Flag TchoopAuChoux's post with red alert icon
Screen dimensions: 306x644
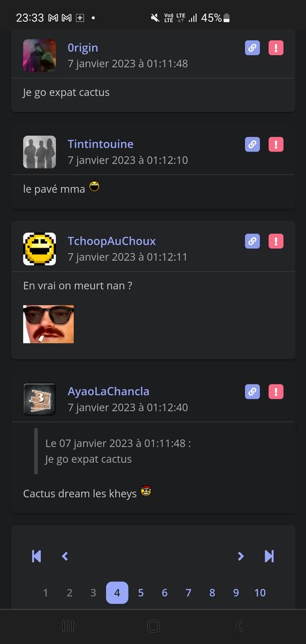[x=276, y=241]
